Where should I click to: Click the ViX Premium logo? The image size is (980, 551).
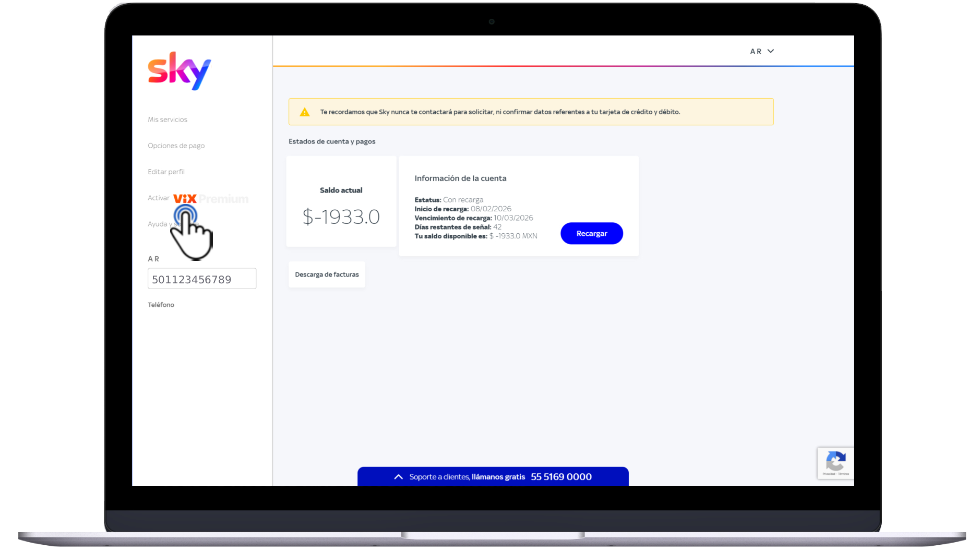click(210, 199)
